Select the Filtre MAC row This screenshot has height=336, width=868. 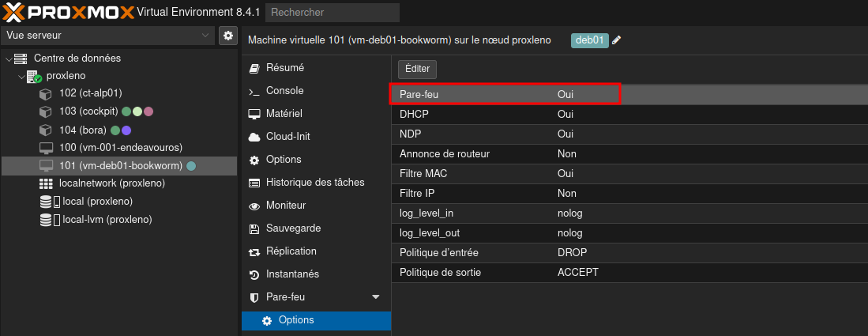tap(505, 173)
